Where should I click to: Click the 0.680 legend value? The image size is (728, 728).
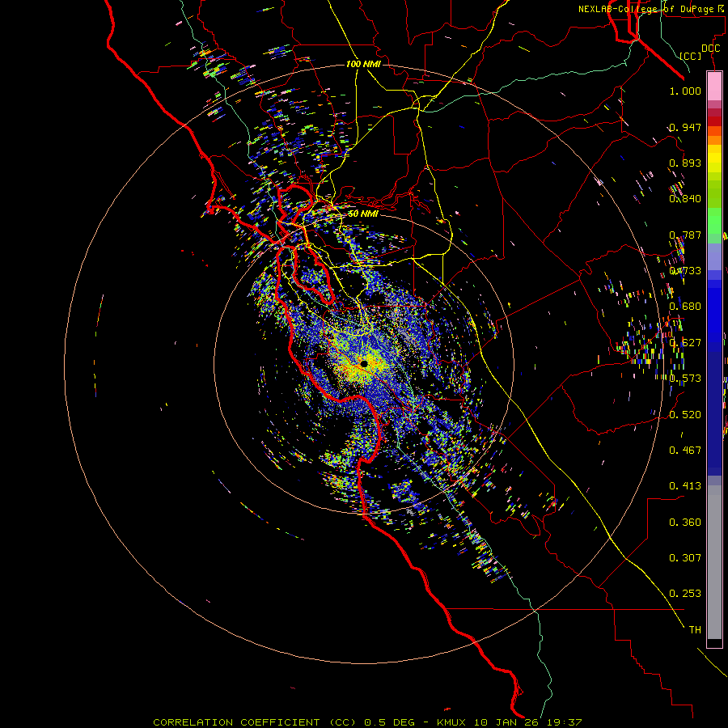tap(685, 307)
